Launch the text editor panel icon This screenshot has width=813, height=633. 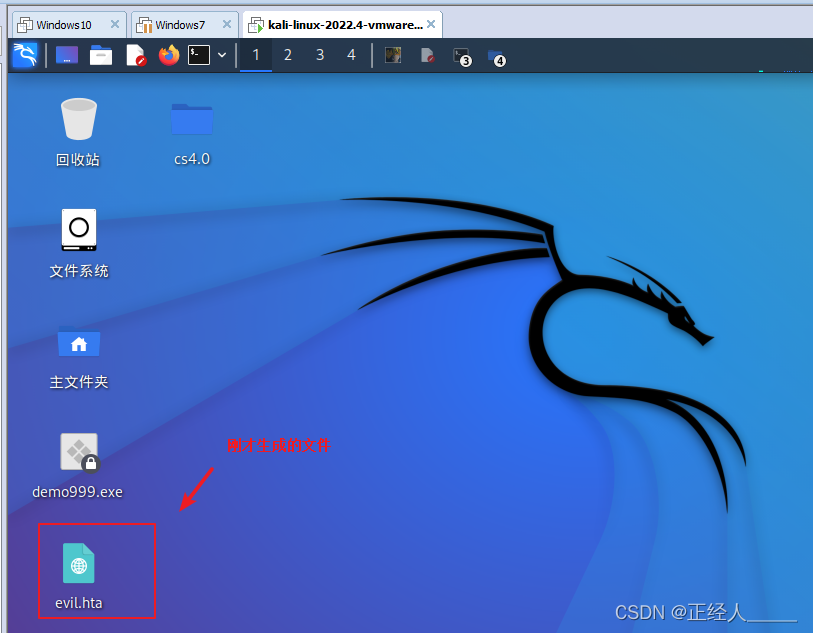pos(136,55)
